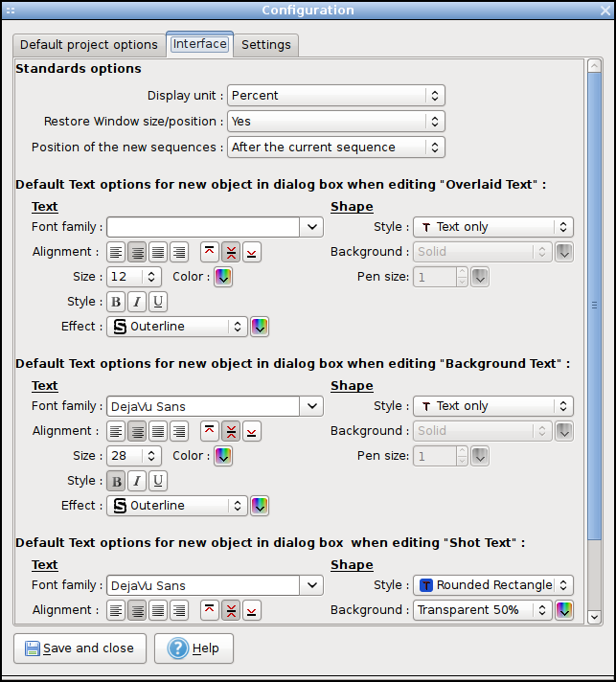Expand Background Text DejaVu Sans font dropdown
Image resolution: width=616 pixels, height=682 pixels.
(311, 406)
